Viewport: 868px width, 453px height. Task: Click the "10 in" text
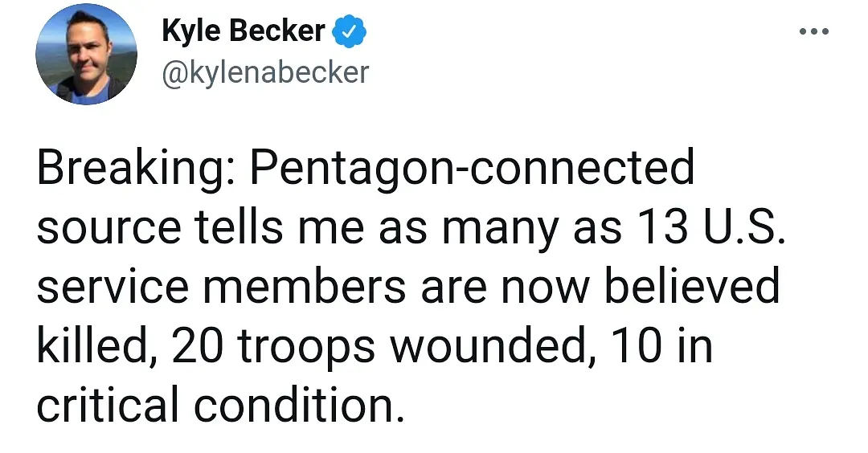[661, 347]
